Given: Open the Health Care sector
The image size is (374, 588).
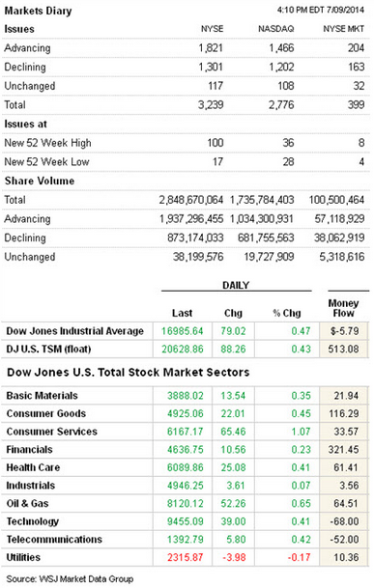Looking at the screenshot, I should click(33, 467).
